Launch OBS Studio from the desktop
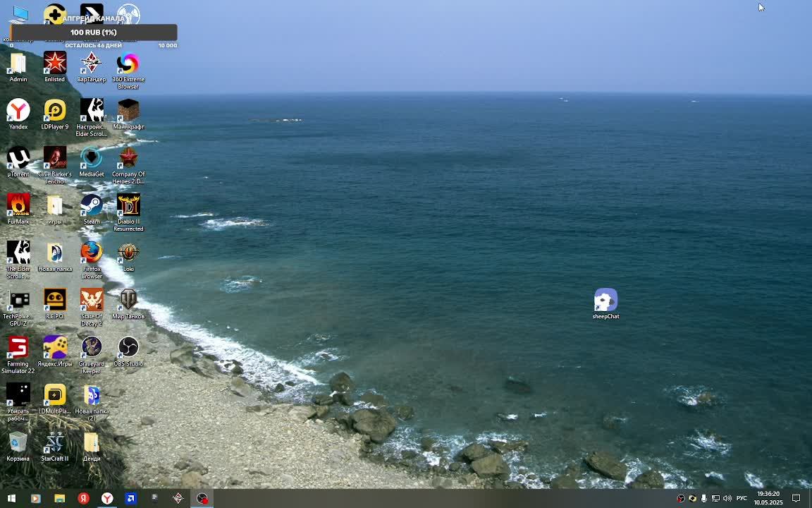This screenshot has height=508, width=812. (128, 348)
